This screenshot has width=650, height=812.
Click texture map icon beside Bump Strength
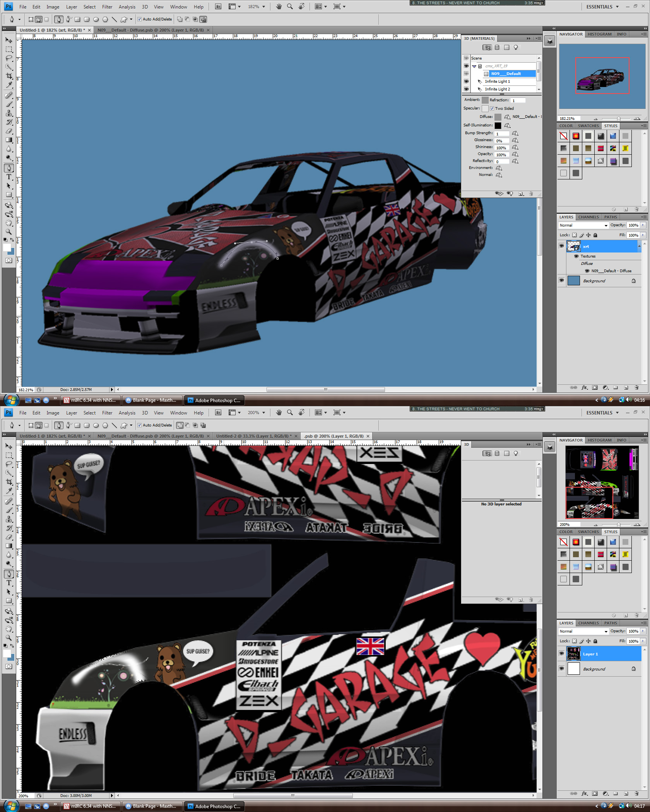(x=515, y=133)
